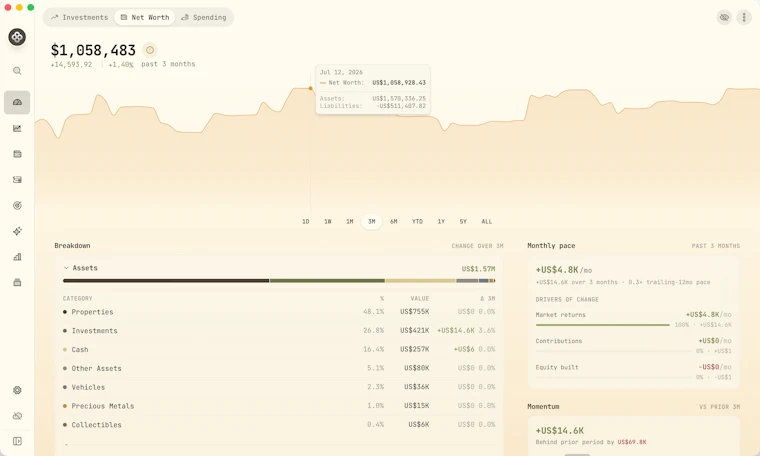Click the orange marker on the net worth chart

tap(311, 88)
